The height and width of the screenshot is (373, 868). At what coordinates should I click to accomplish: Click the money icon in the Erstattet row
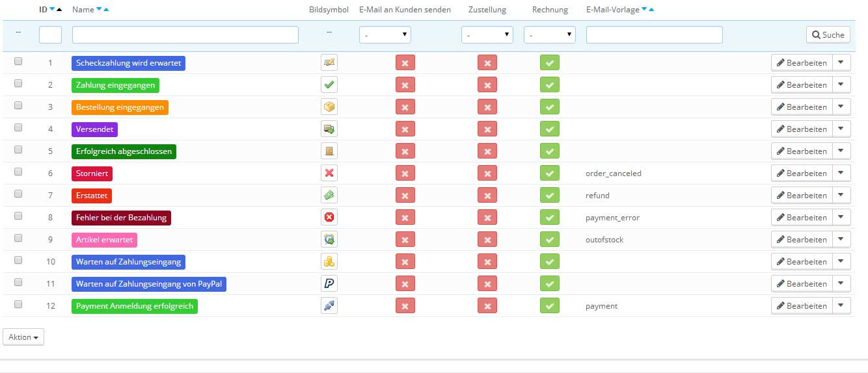(330, 195)
